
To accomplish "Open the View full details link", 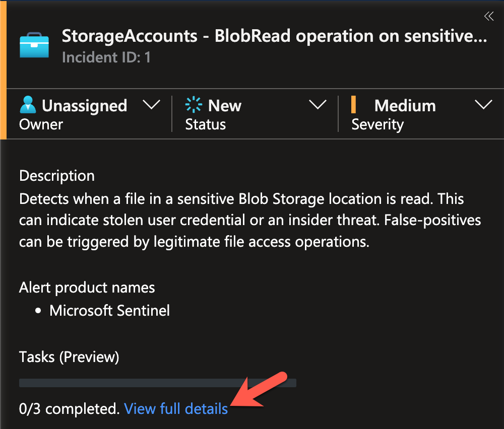I will pyautogui.click(x=176, y=408).
